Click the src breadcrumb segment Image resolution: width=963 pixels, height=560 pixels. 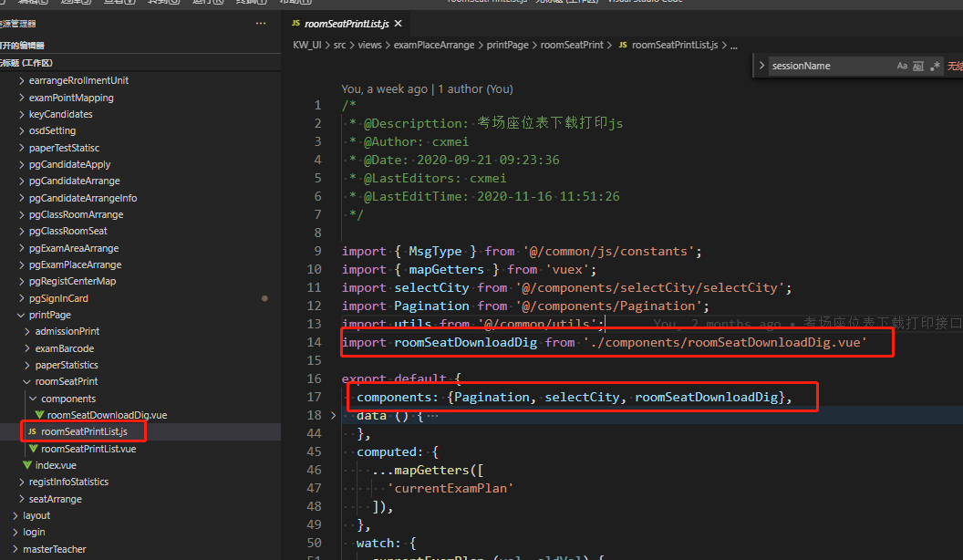click(x=339, y=45)
